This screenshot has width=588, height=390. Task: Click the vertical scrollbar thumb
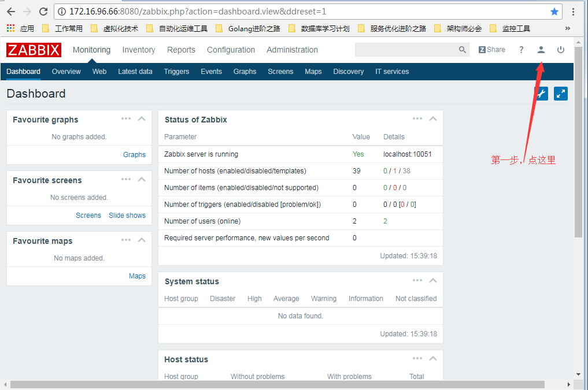click(x=578, y=142)
